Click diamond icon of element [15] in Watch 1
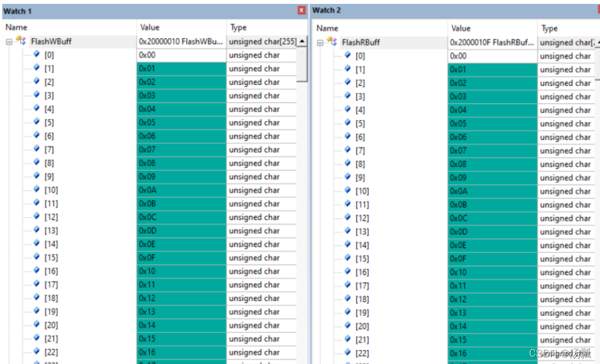Viewport: 600px width, 364px height. pos(37,257)
